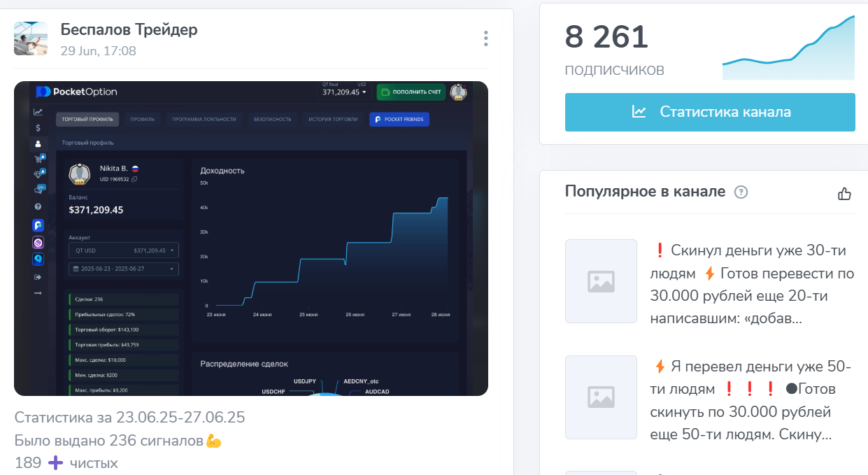Select the БЕЗОПАСНОСТЬ tab

click(x=272, y=120)
